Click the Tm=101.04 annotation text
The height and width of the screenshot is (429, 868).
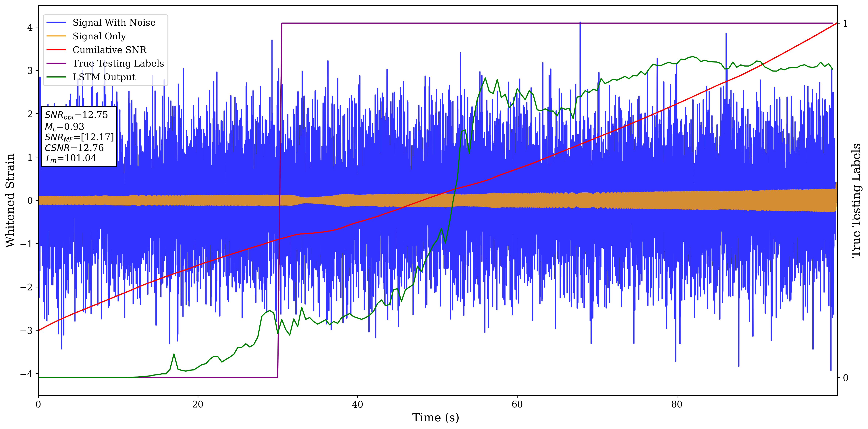(x=70, y=158)
